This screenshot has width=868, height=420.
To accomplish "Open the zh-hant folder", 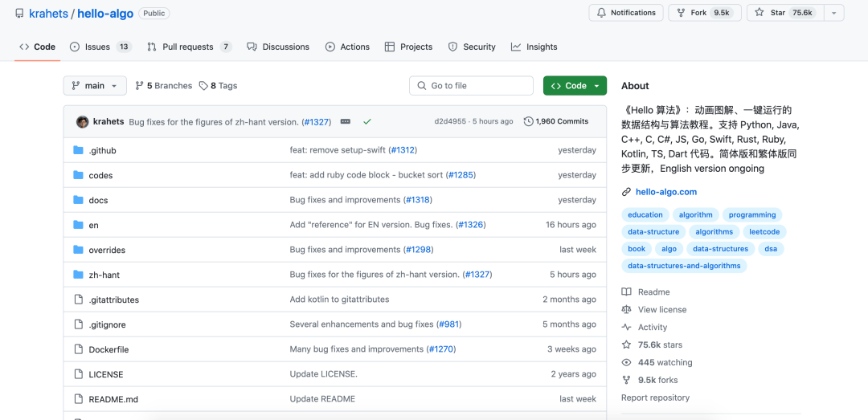I will click(x=104, y=275).
